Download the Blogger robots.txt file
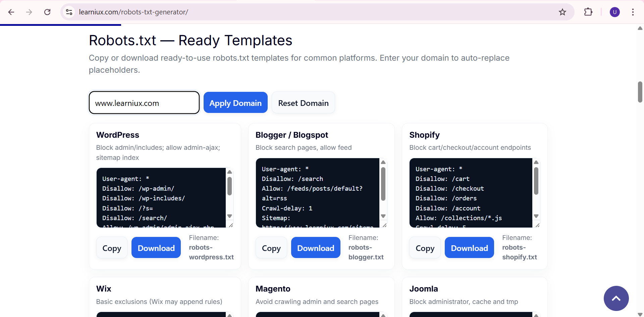Image resolution: width=644 pixels, height=317 pixels. coord(315,248)
